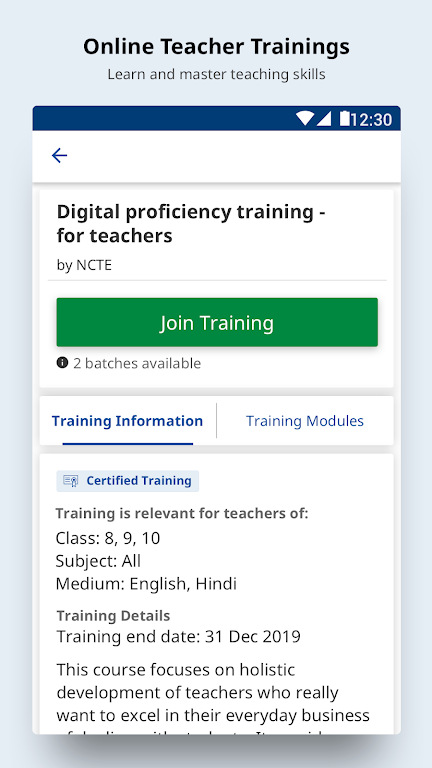
Task: Click the by NCTE author label
Action: [84, 265]
